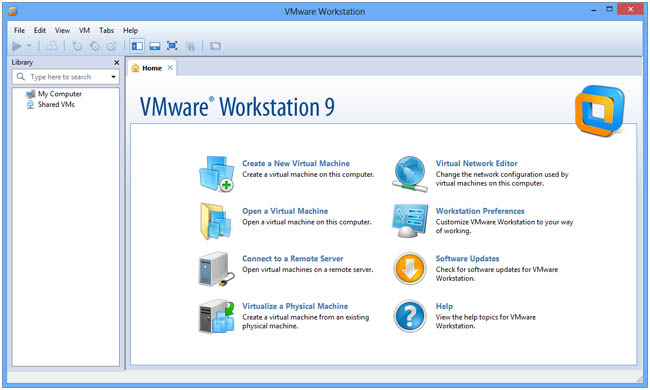
Task: Open the File menu
Action: click(x=19, y=30)
